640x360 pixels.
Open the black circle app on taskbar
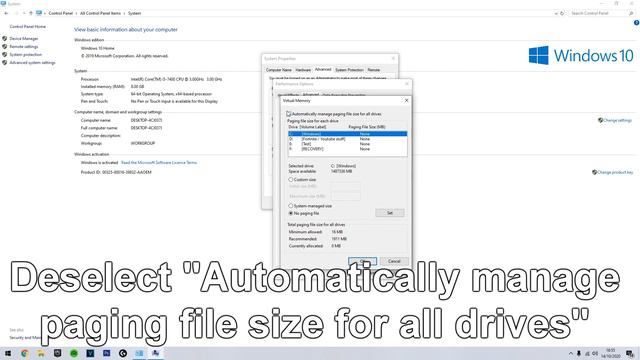pyautogui.click(x=123, y=353)
